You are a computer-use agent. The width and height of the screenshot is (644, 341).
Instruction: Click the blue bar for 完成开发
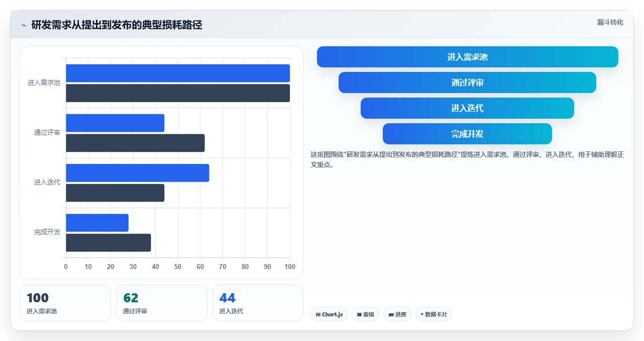pyautogui.click(x=97, y=223)
